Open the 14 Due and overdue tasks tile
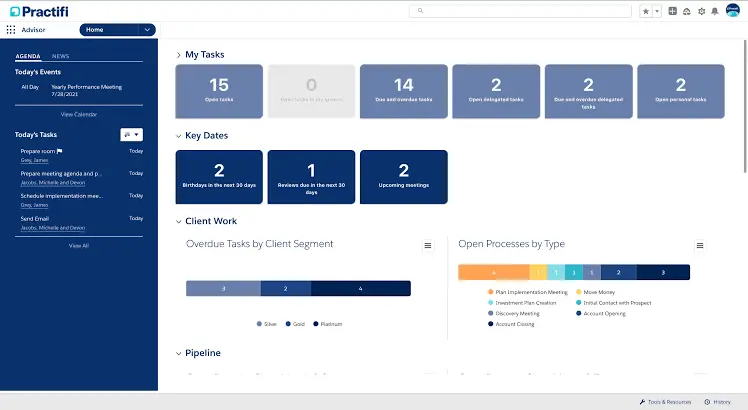 (x=404, y=91)
